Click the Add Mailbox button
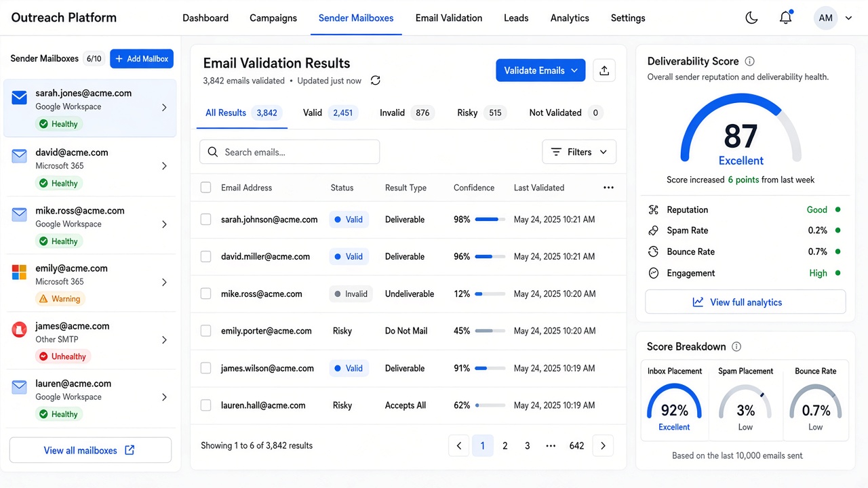Screen dimensions: 868x488 click(x=142, y=59)
